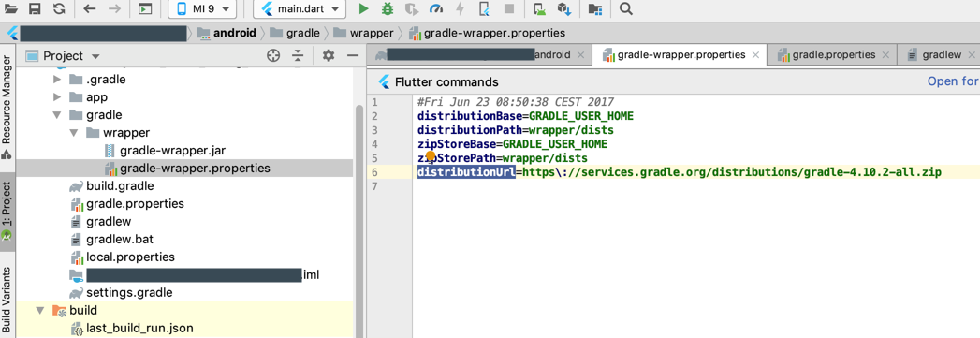Screen dimensions: 980x338
Task: Expand the .gradle folder
Action: pyautogui.click(x=57, y=80)
